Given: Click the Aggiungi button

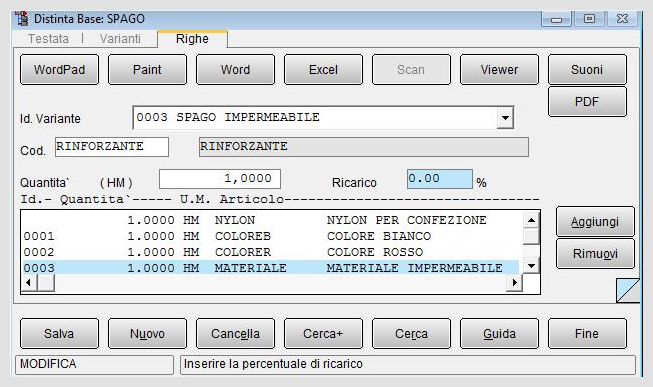Looking at the screenshot, I should (595, 222).
